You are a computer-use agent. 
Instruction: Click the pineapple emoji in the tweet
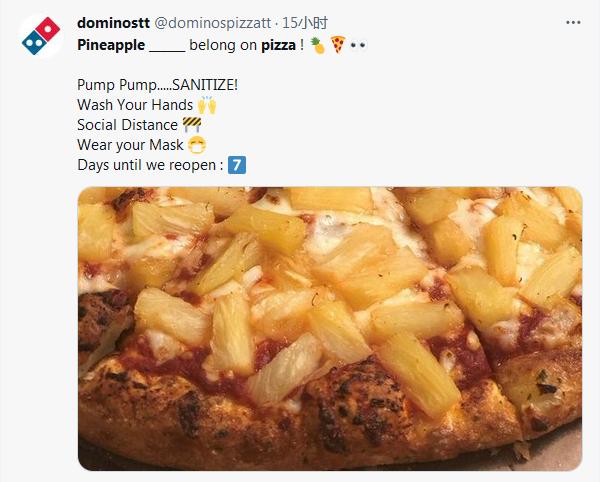[x=317, y=45]
